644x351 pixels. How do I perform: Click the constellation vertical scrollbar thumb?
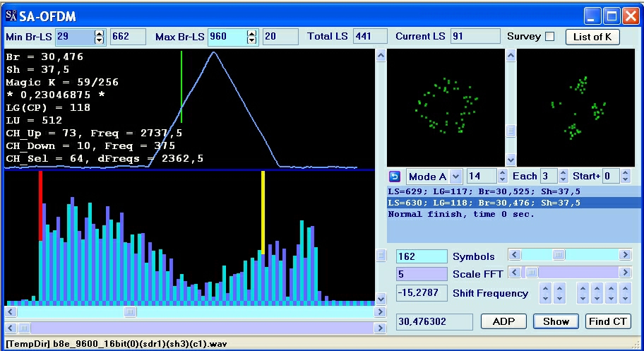pyautogui.click(x=511, y=131)
